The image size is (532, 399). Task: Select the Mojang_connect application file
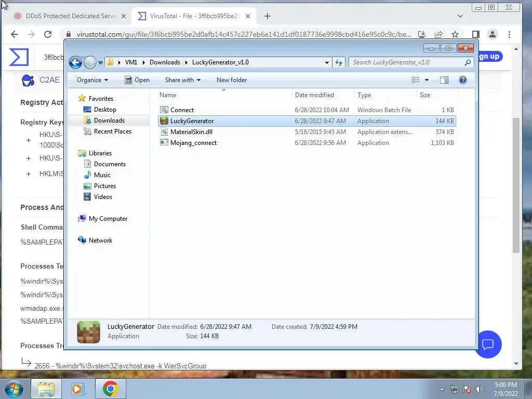pos(307,143)
